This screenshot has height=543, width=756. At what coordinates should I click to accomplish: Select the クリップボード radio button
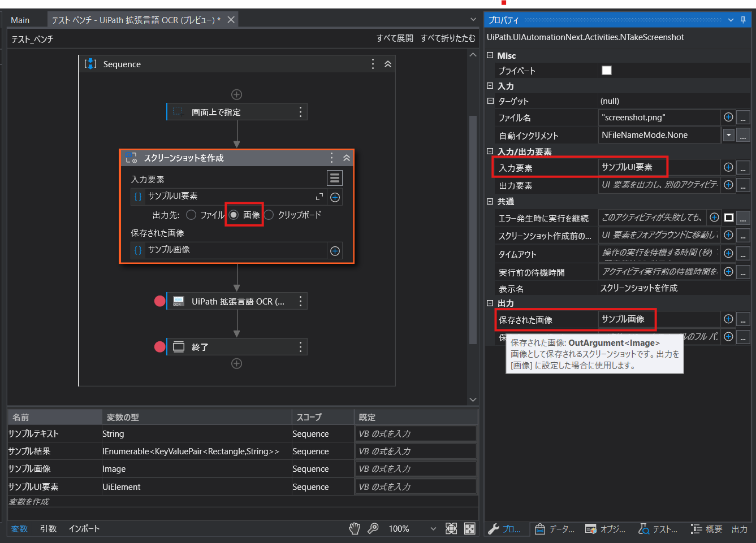(x=269, y=215)
